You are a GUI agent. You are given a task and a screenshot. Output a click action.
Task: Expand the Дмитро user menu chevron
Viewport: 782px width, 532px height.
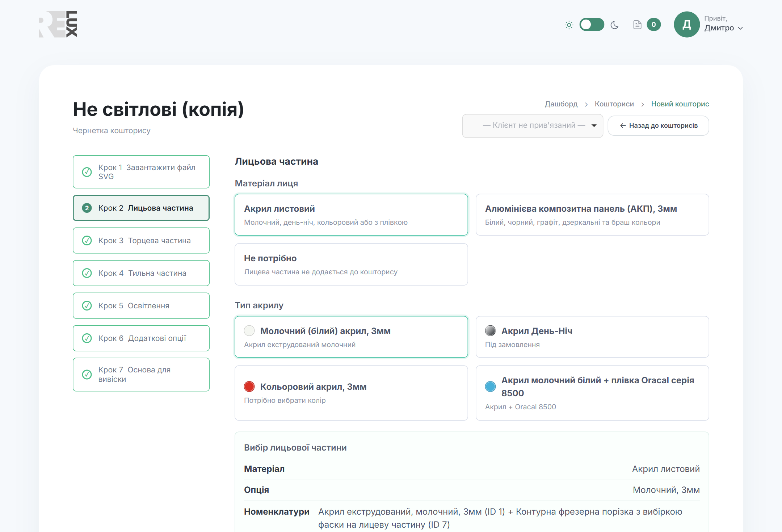740,28
